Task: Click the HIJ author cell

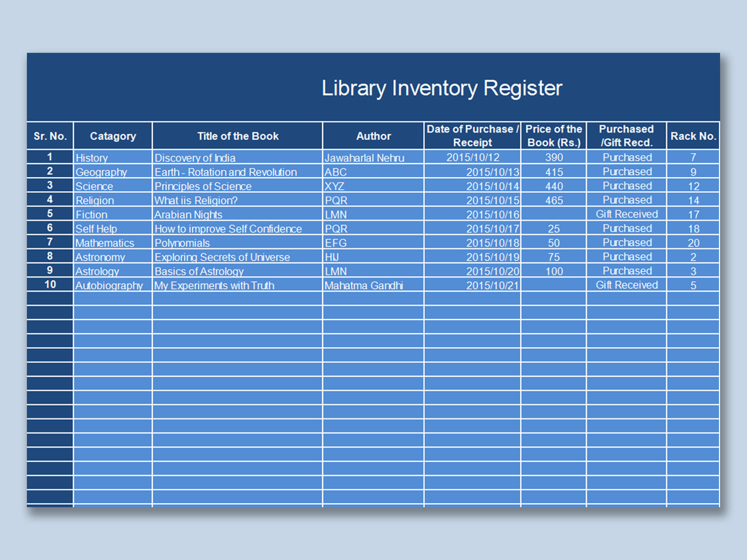Action: point(373,257)
